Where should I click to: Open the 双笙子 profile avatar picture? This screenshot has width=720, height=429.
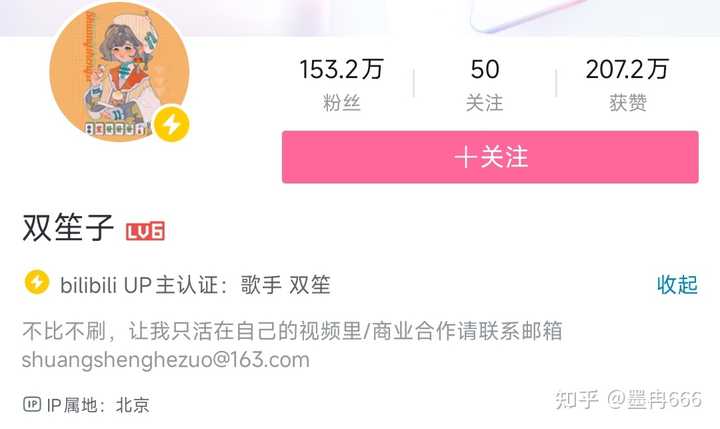point(119,72)
